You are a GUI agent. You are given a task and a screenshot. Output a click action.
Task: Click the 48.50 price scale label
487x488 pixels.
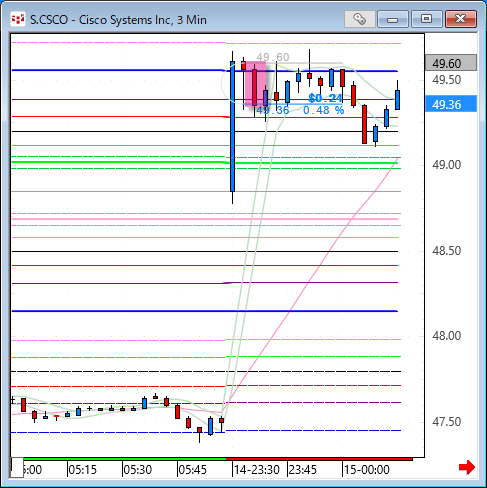447,251
